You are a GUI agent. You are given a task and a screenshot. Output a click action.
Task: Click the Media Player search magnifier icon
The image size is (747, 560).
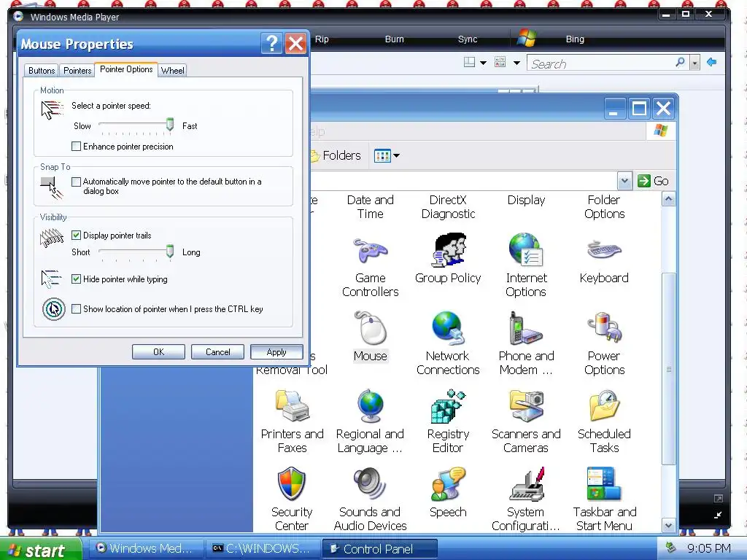(x=681, y=63)
